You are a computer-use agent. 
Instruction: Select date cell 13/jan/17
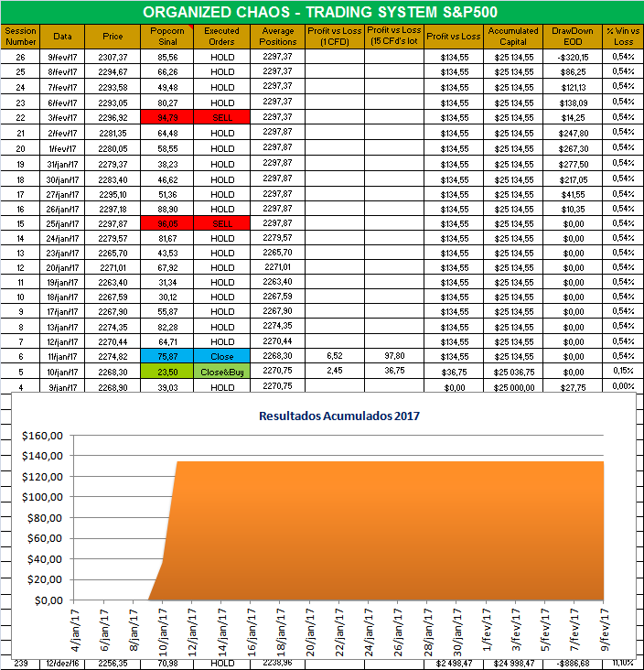pos(62,327)
